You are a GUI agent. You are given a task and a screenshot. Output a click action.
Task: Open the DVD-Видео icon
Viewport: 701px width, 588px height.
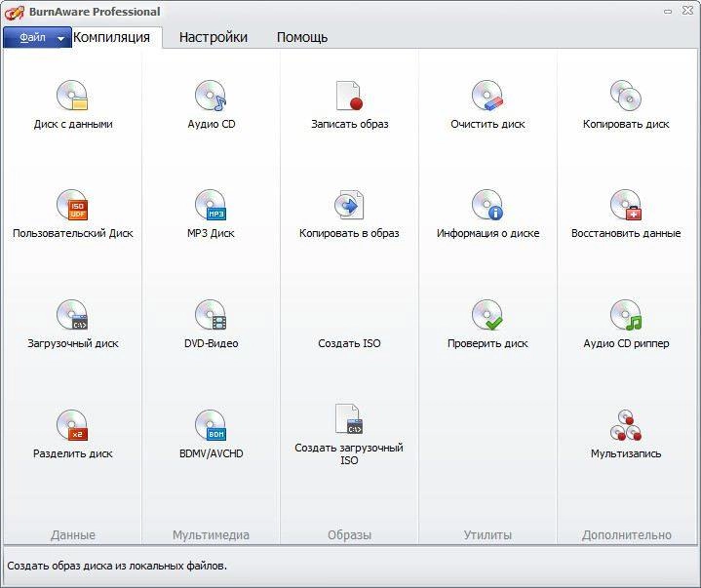pyautogui.click(x=211, y=315)
